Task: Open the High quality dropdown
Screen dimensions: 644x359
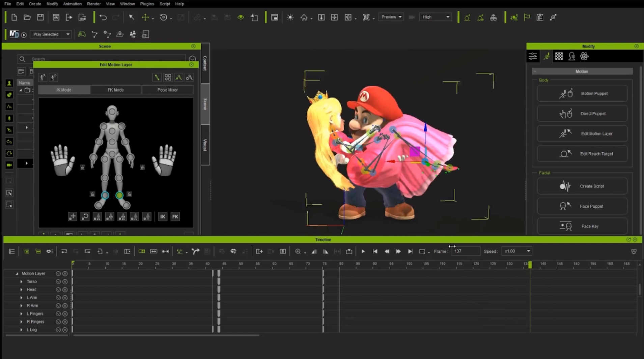Action: [436, 17]
